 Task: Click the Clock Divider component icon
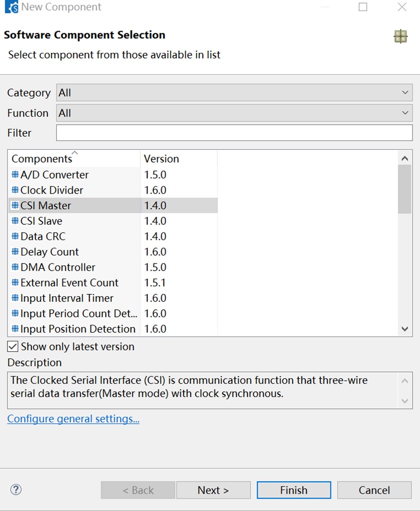(15, 190)
